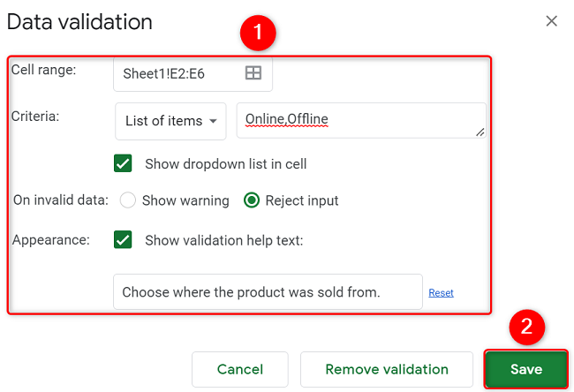The width and height of the screenshot is (574, 392).
Task: Click the Data validation dialog title
Action: coord(79,22)
